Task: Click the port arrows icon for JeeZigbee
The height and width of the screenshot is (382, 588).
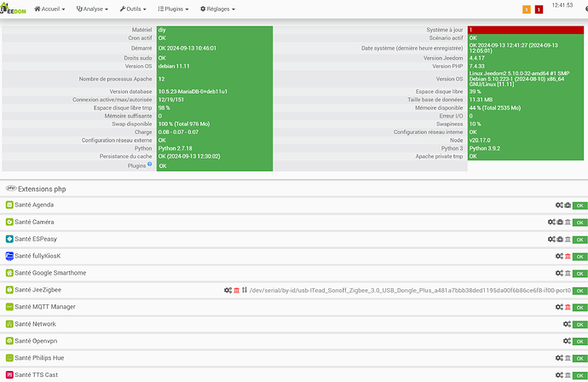Action: pos(245,290)
